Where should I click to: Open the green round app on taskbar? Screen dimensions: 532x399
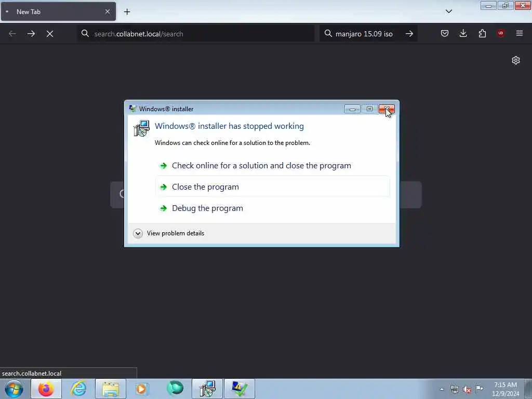pos(175,388)
